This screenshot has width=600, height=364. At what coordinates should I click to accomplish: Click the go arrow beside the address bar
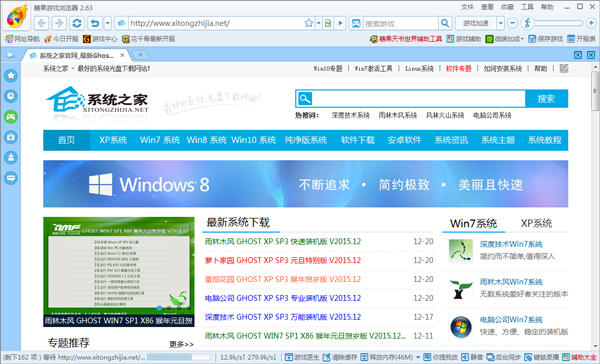pyautogui.click(x=340, y=23)
